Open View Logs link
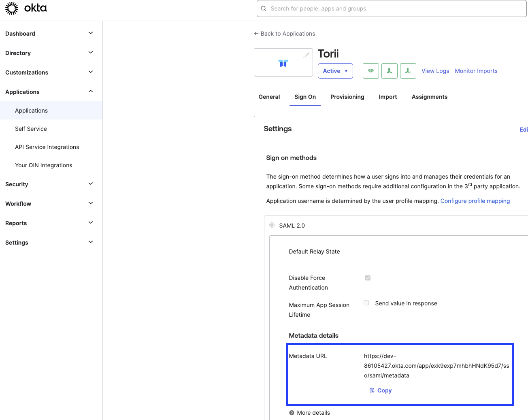Image resolution: width=528 pixels, height=420 pixels. pos(435,71)
